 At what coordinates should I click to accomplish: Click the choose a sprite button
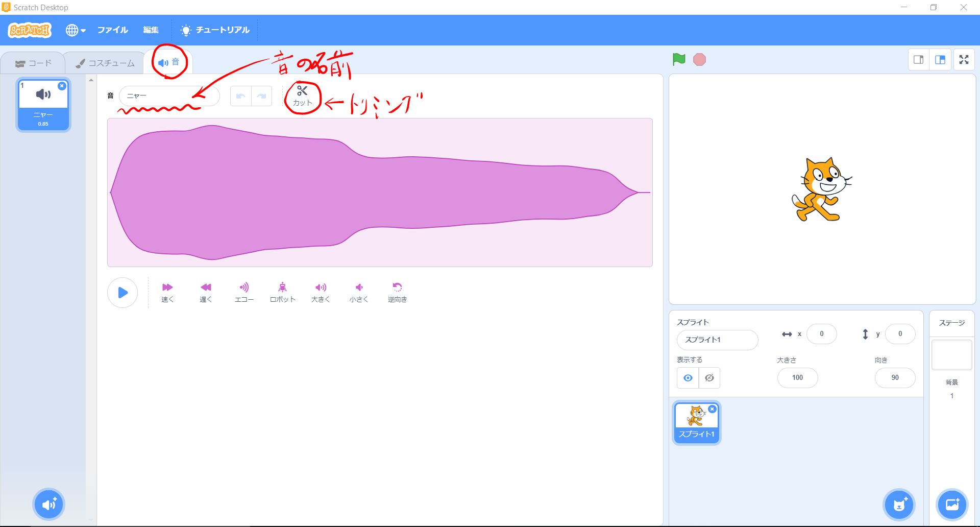899,505
